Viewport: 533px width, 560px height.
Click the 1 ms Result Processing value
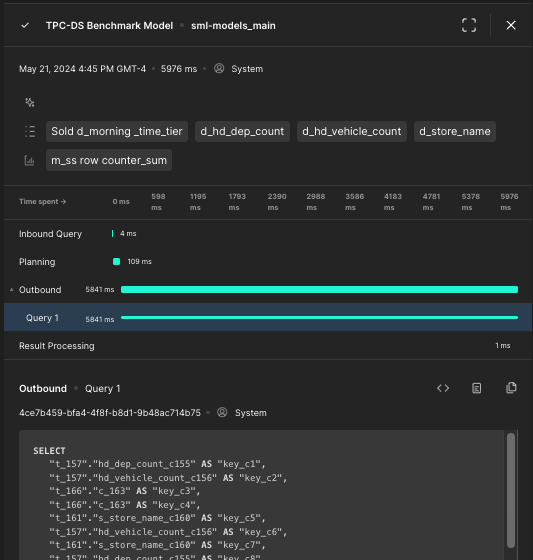tap(503, 345)
